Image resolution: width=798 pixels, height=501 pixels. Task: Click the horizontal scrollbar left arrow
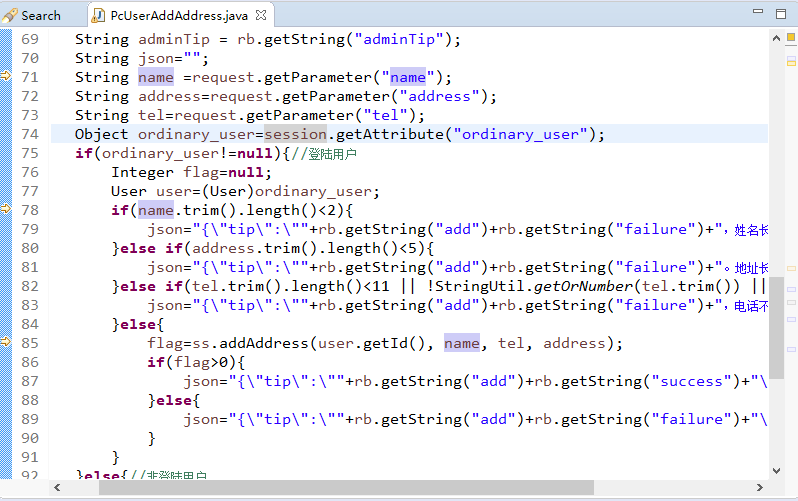57,488
